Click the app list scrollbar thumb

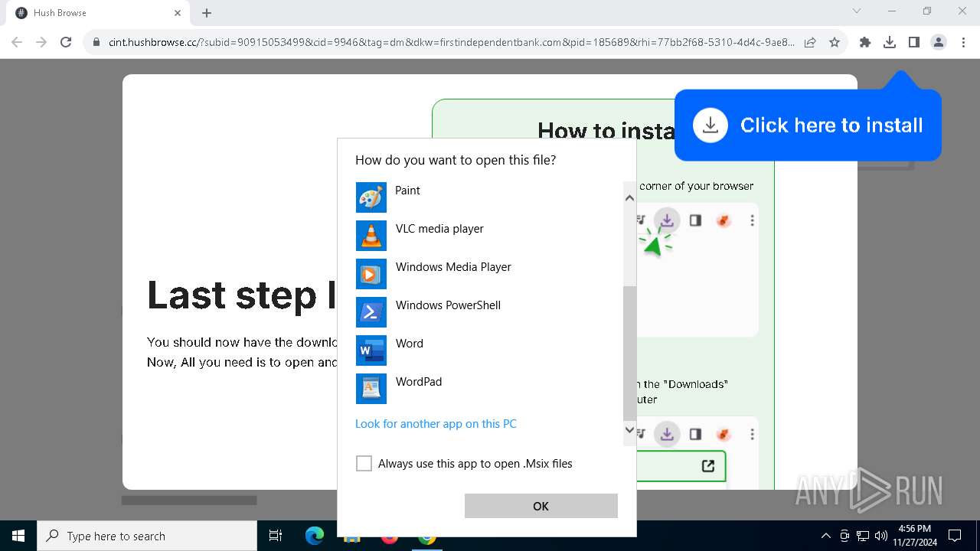[x=629, y=354]
